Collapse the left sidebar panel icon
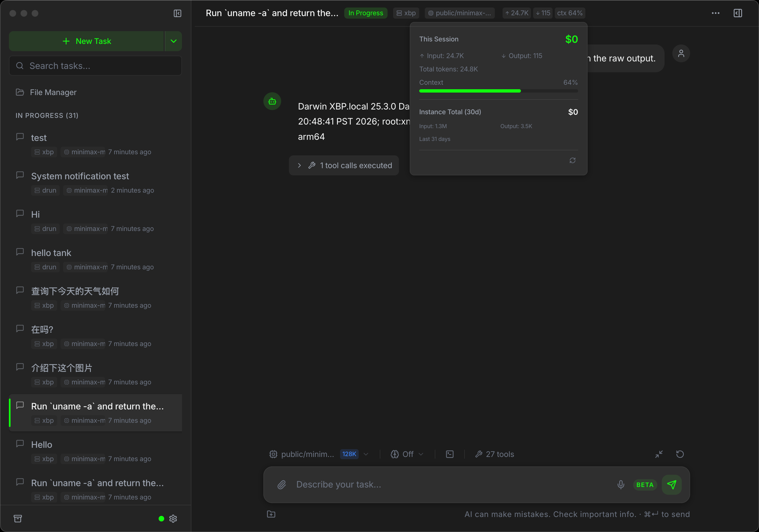The width and height of the screenshot is (759, 532). coord(178,13)
